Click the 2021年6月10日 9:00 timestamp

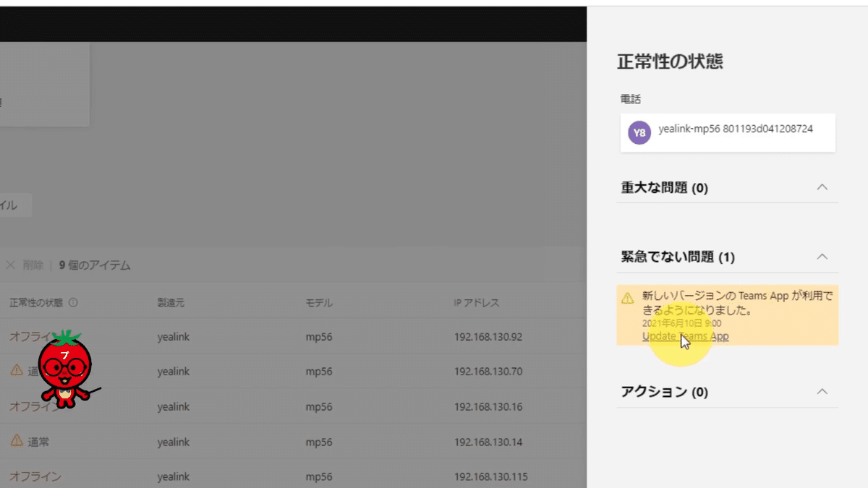click(x=682, y=323)
